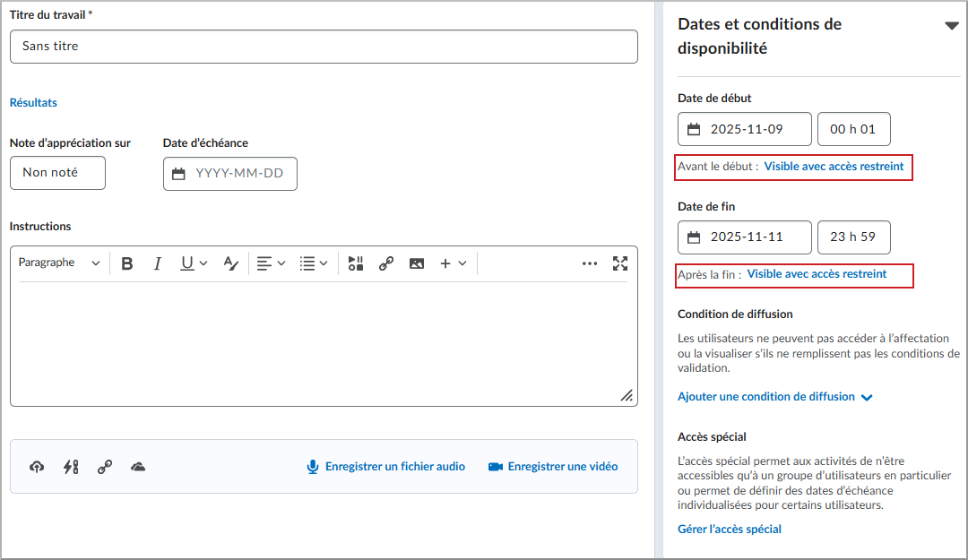Click the Titre du travail input field
968x560 pixels.
323,47
